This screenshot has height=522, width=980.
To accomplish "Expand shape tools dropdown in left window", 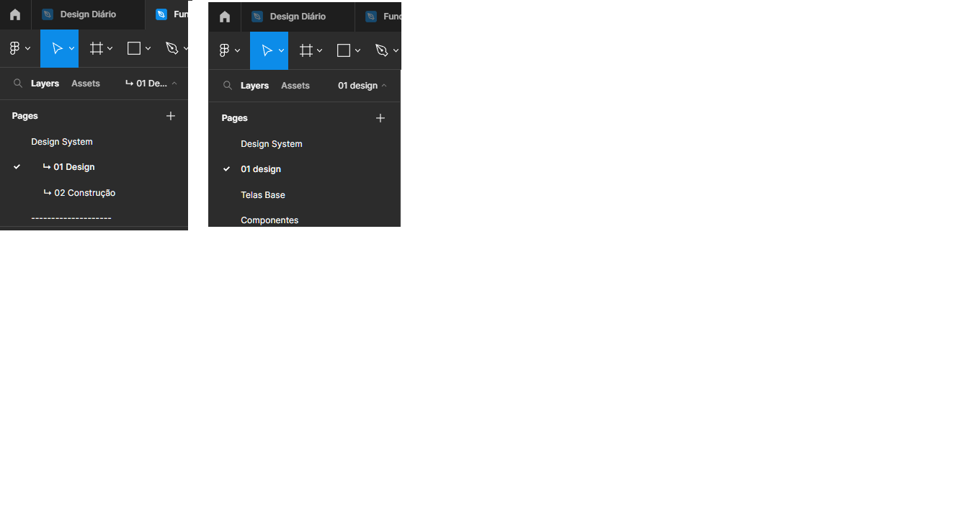I will click(x=148, y=48).
